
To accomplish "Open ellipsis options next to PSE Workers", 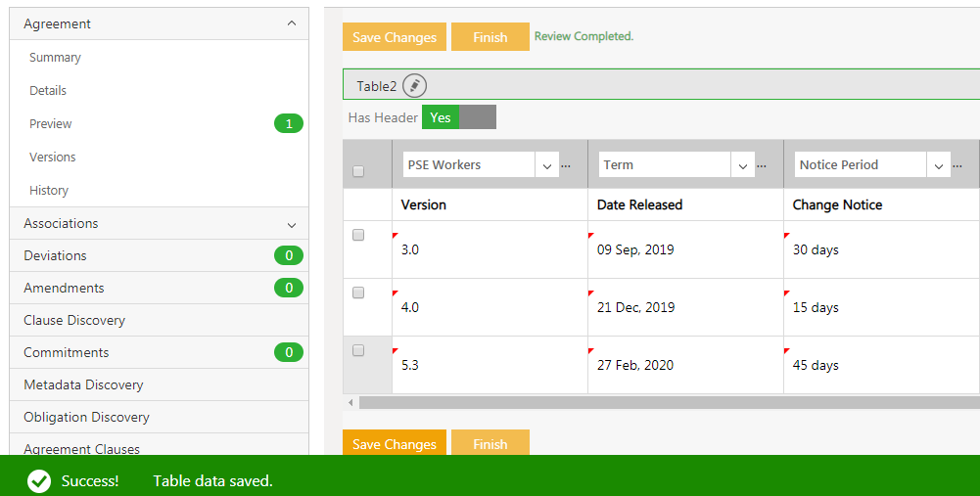I will pos(566,165).
